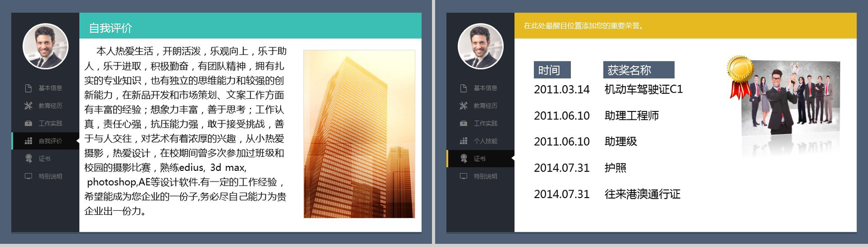The width and height of the screenshot is (868, 247).
Task: Select the orange skyscraper image
Action: click(359, 134)
